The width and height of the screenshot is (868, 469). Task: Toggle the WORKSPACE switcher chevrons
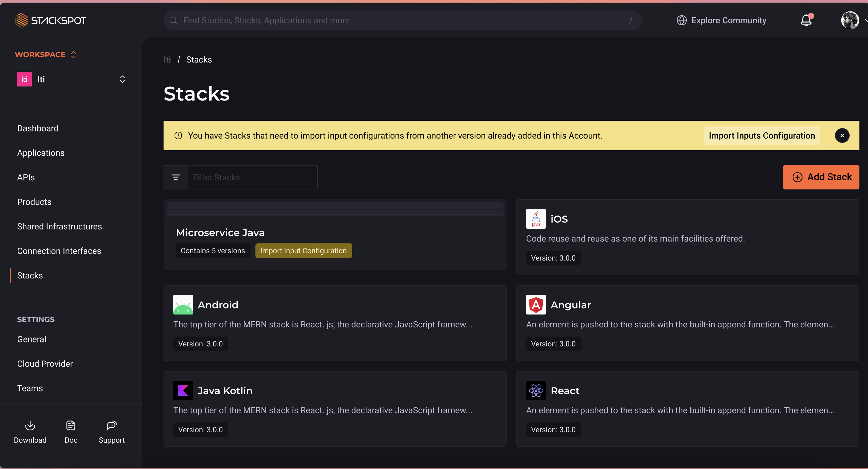click(74, 55)
